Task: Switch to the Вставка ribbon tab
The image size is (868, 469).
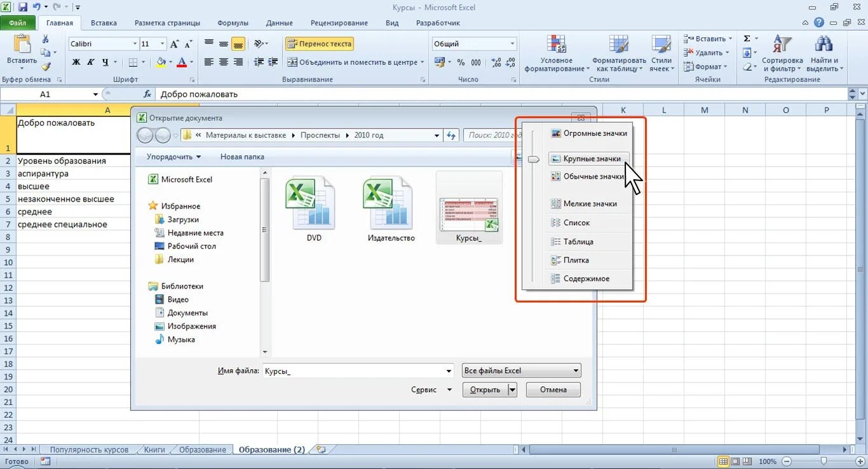Action: 104,23
